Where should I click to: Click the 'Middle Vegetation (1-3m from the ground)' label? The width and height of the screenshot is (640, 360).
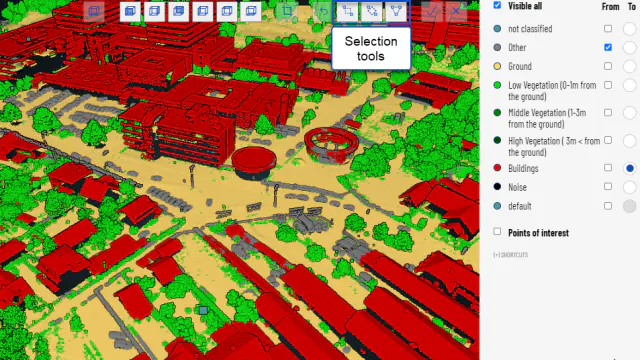coord(547,118)
